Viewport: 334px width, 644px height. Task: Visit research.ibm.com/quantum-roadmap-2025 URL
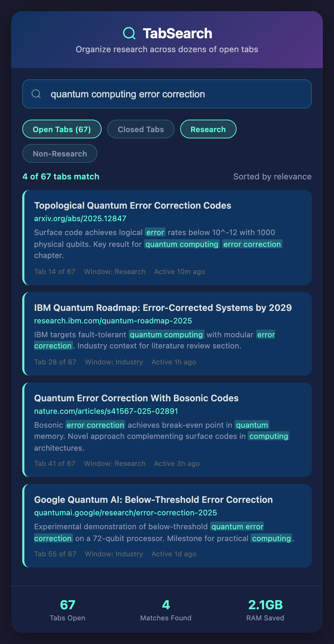[113, 321]
